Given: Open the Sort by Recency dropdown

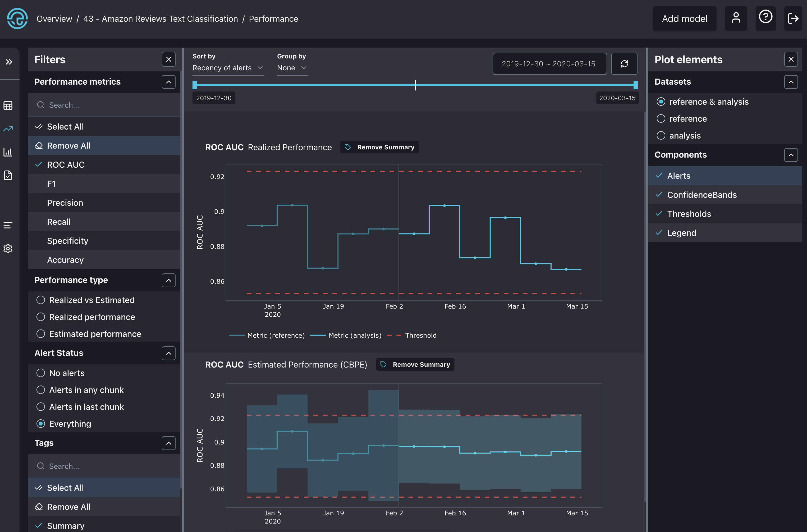Looking at the screenshot, I should coord(228,68).
